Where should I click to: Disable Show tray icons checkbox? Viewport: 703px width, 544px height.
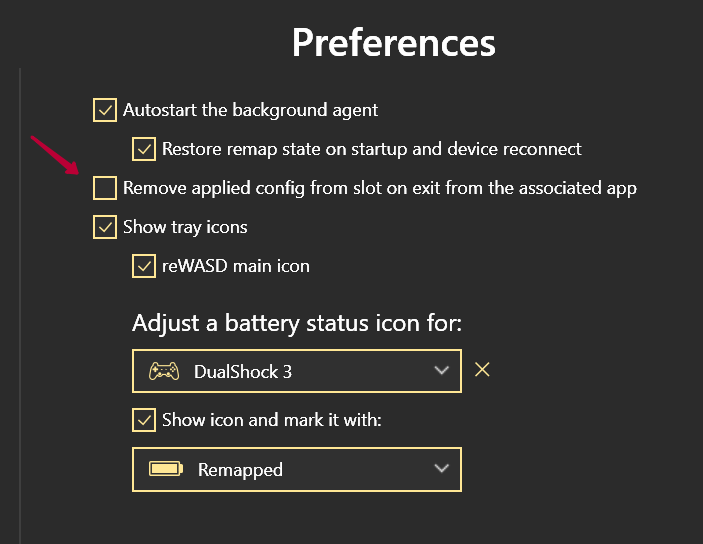[x=105, y=227]
